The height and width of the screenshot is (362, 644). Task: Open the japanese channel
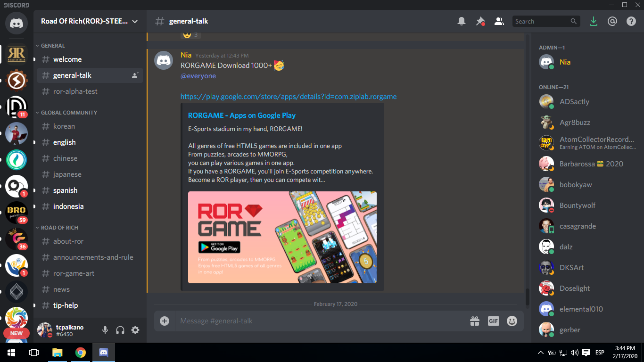pos(90,174)
